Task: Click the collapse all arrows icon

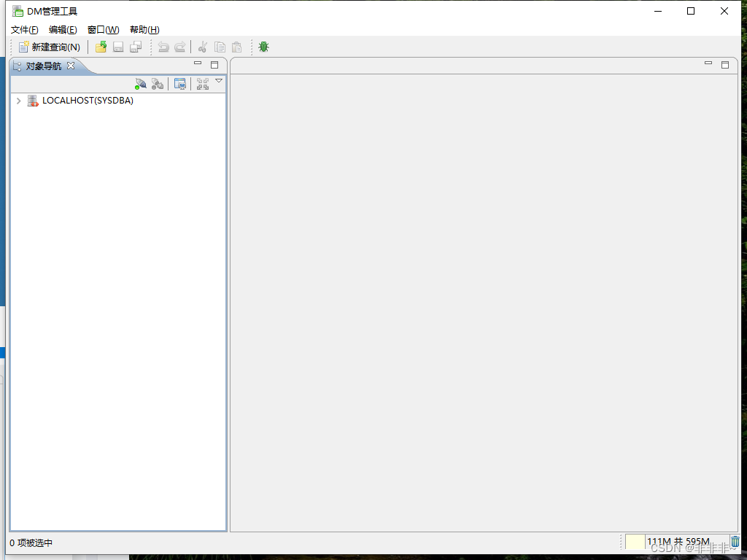Action: (x=203, y=84)
